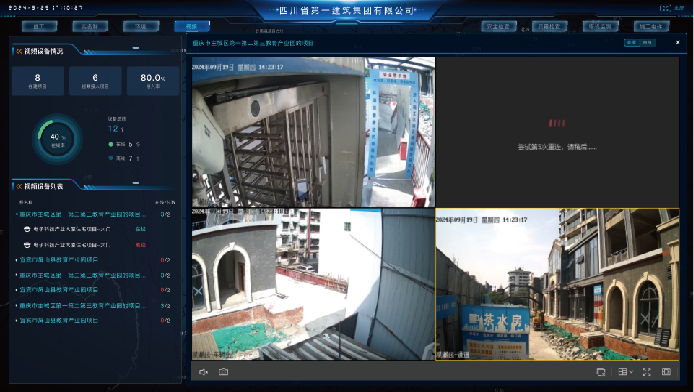
Task: Collapse the 视频设备列表 panel arrows
Action: pos(19,186)
